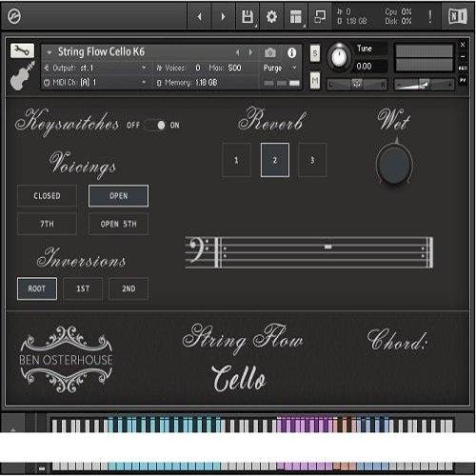Click the Kontakt logo icon top left
This screenshot has width=476, height=476.
click(14, 16)
